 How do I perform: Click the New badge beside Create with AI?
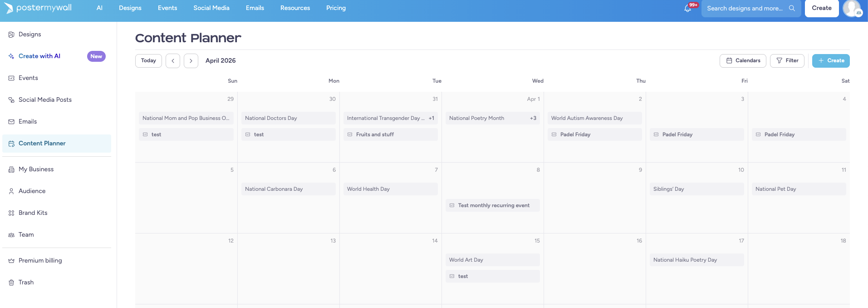96,56
